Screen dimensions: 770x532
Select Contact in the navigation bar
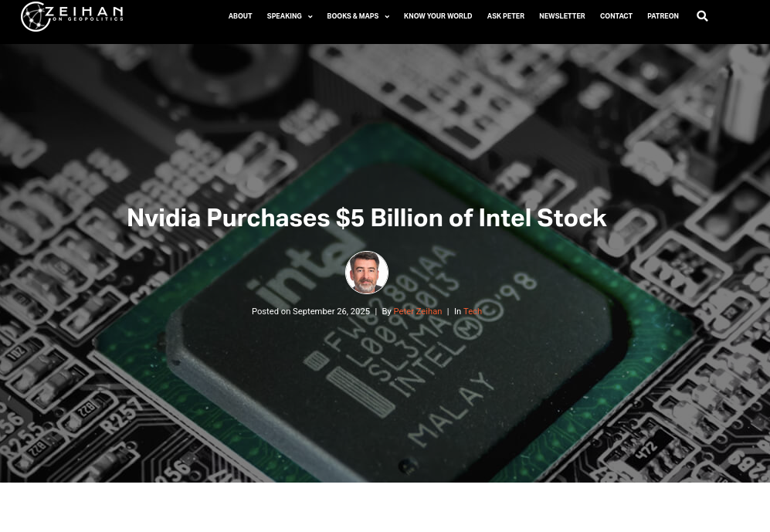pos(616,16)
